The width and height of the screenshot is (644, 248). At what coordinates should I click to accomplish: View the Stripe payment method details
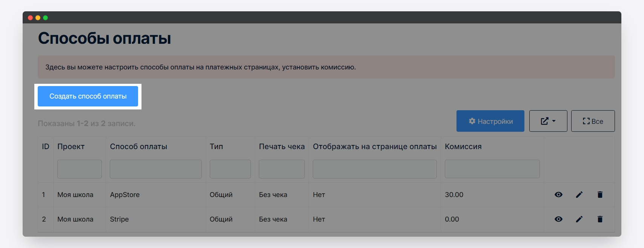pyautogui.click(x=558, y=219)
